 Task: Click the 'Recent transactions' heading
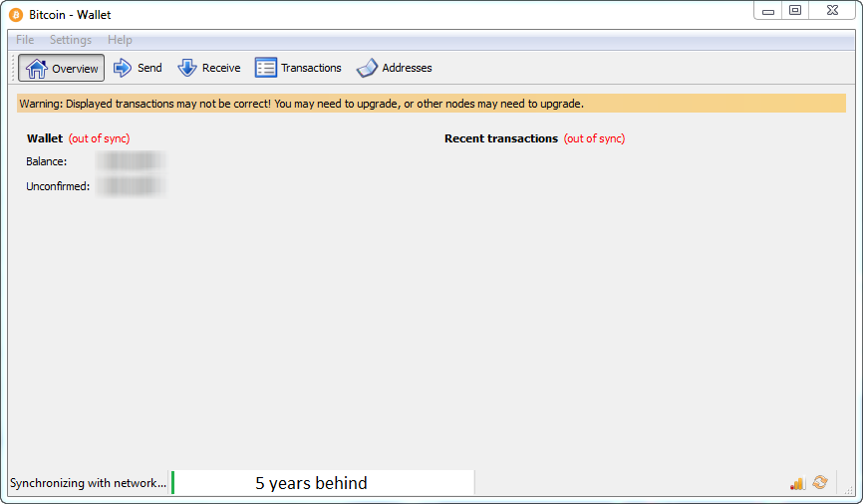[x=501, y=138]
